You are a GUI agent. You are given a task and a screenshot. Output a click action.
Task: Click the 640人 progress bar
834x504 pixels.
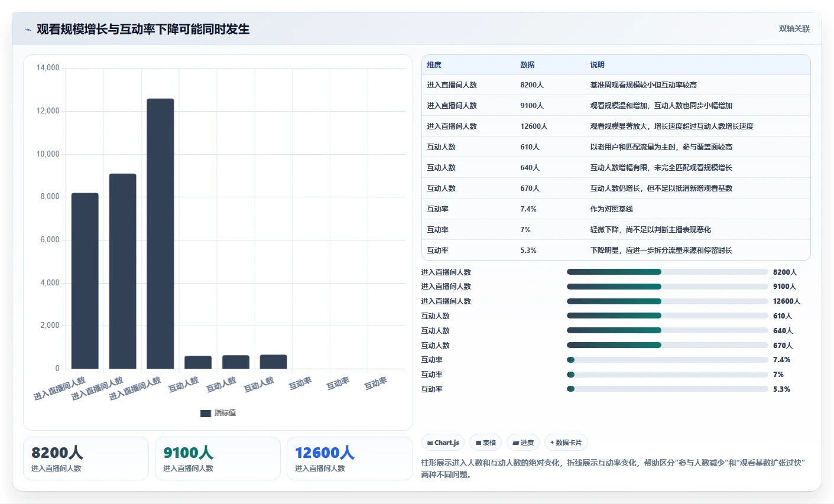point(667,330)
